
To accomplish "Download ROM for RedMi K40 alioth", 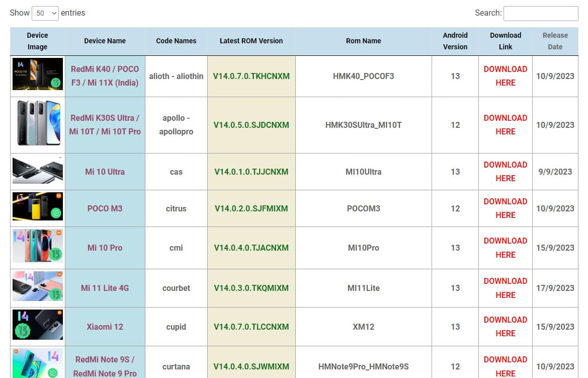I will coord(505,76).
